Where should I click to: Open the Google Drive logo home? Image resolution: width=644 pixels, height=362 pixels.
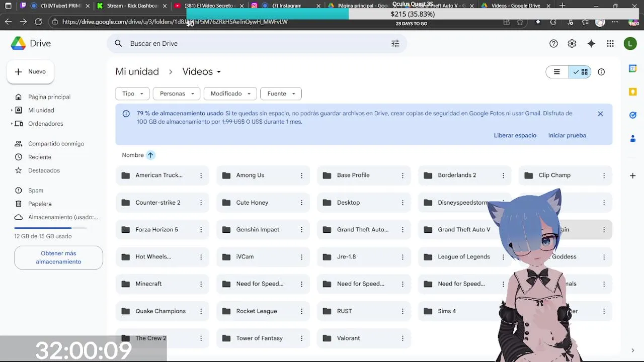[31, 43]
